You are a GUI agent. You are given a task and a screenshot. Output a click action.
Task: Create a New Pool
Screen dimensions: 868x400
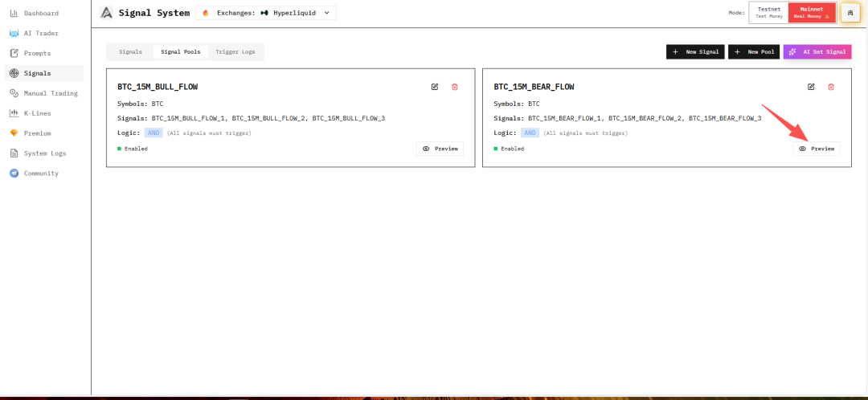click(x=754, y=51)
